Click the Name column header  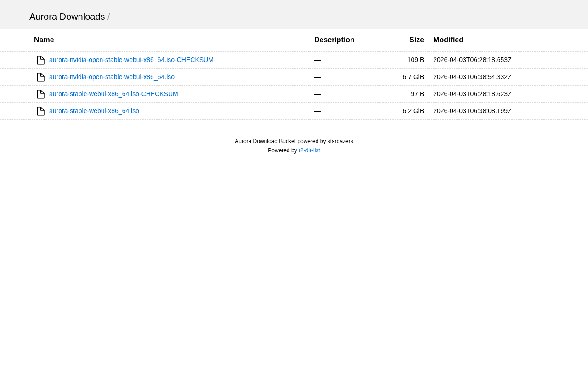(x=44, y=40)
